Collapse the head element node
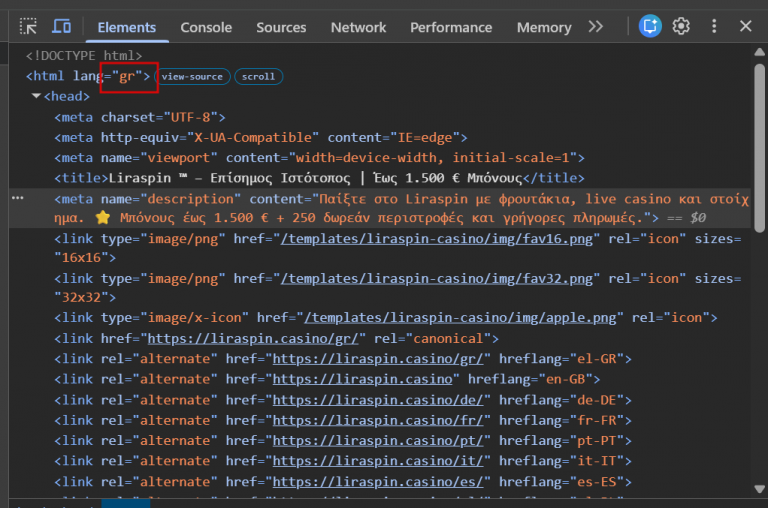 (x=36, y=96)
